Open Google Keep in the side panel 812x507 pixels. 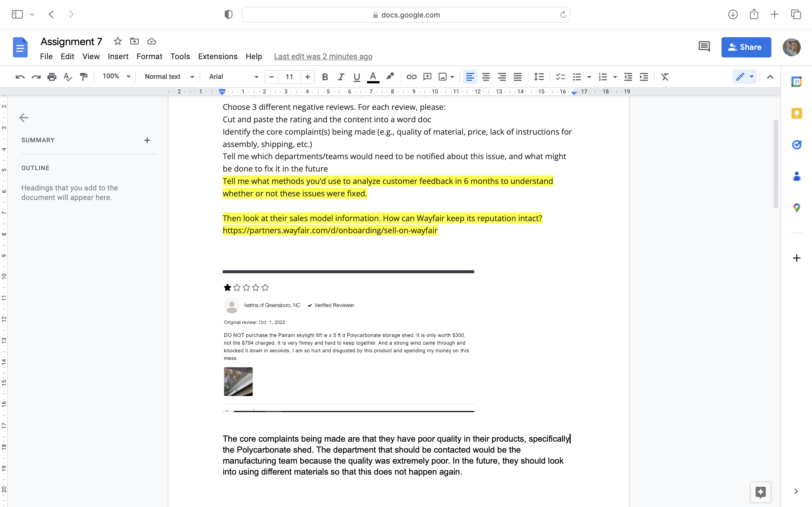796,113
